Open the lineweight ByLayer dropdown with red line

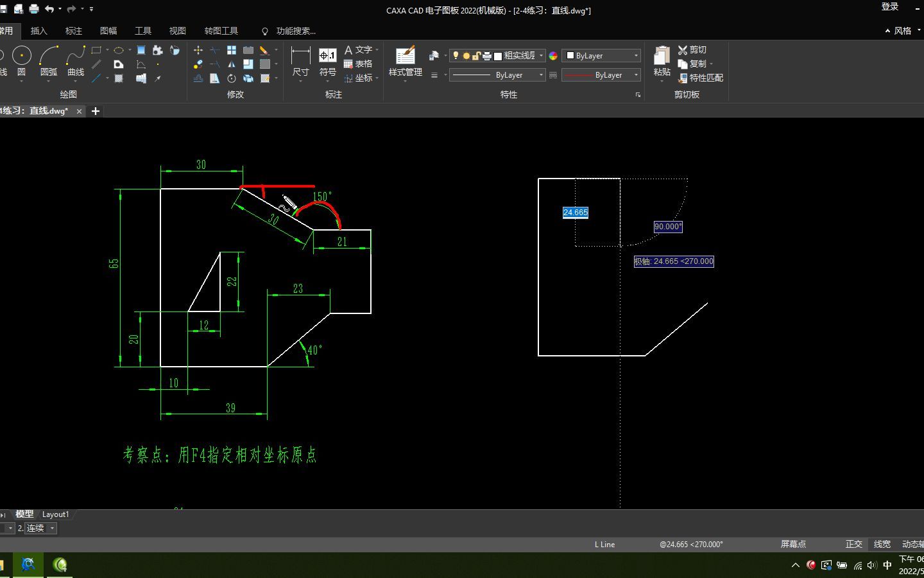click(x=601, y=75)
